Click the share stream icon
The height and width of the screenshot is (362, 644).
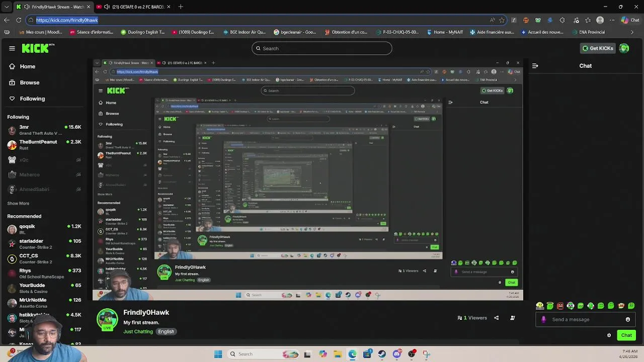[496, 318]
